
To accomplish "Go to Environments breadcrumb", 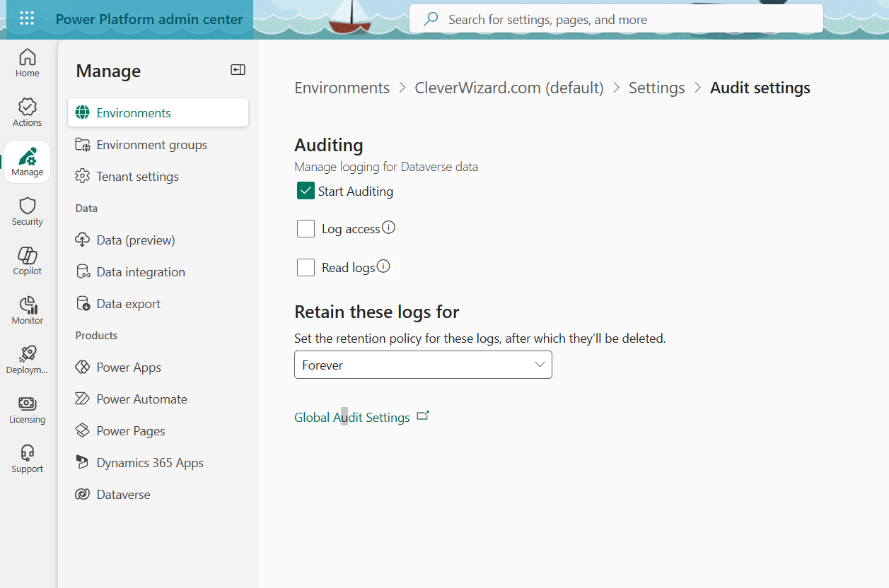I will click(342, 88).
